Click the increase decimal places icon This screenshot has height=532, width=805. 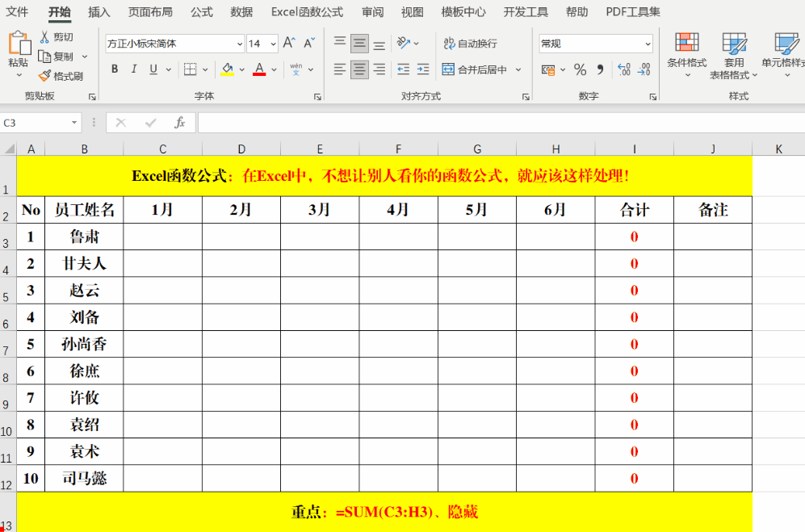(624, 69)
